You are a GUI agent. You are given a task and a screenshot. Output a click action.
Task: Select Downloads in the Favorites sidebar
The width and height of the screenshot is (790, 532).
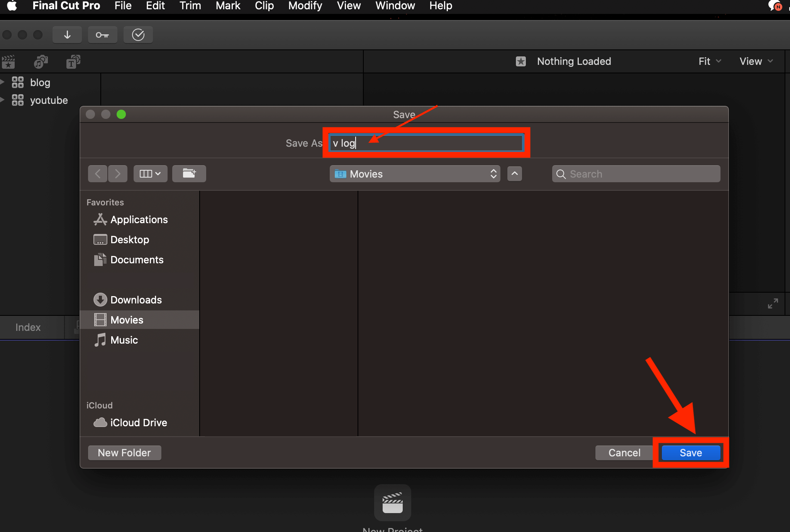[136, 300]
